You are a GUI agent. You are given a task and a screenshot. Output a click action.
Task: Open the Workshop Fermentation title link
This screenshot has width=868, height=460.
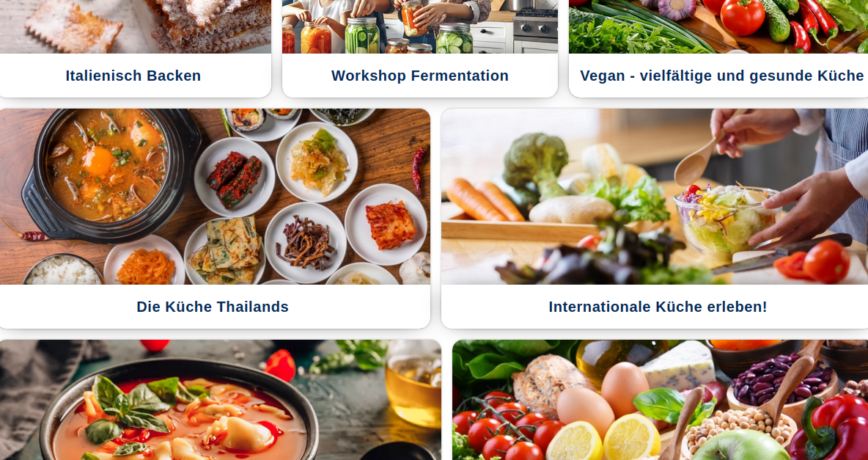coord(419,76)
